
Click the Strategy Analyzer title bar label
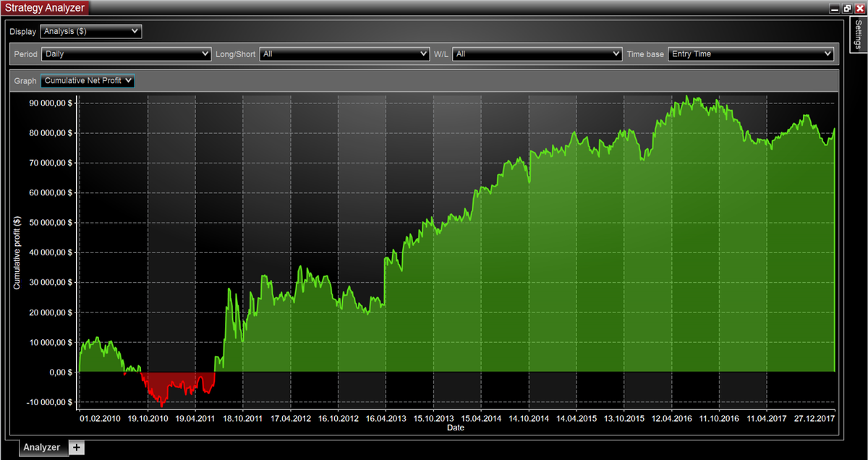tap(45, 8)
